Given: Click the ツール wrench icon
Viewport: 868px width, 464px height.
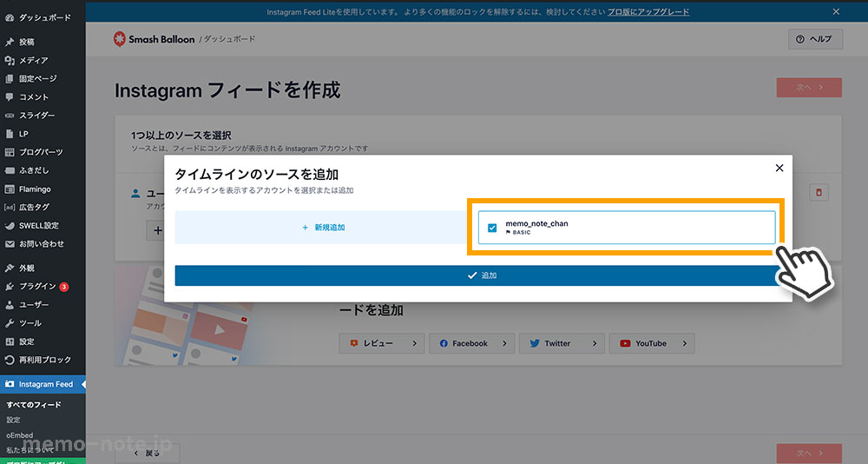Looking at the screenshot, I should point(10,323).
